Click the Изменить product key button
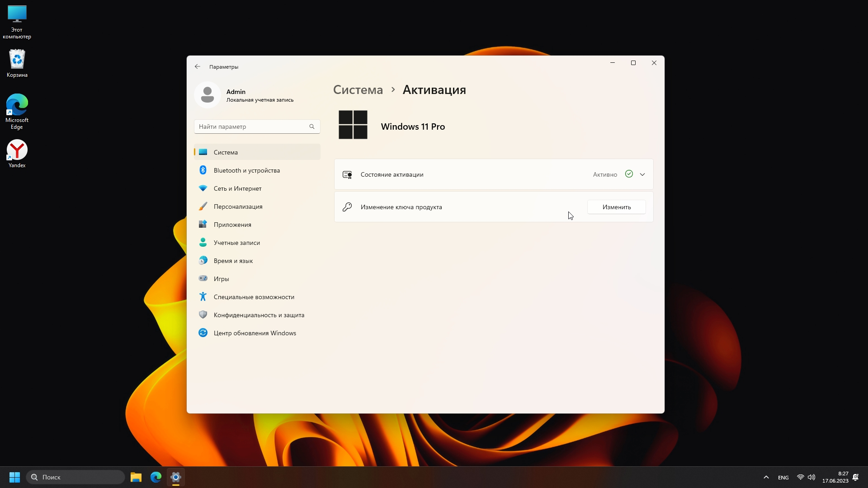The height and width of the screenshot is (488, 868). [616, 207]
